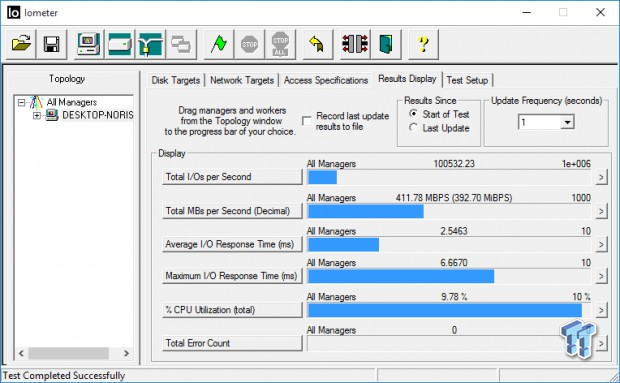Image resolution: width=620 pixels, height=383 pixels.
Task: Open details arrow for Total I/Os per Second
Action: coord(601,177)
